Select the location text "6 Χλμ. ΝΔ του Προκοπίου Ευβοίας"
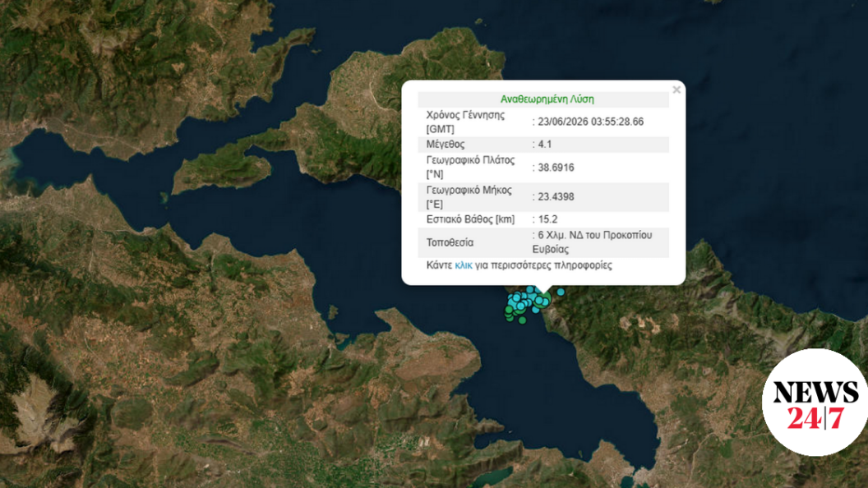This screenshot has width=868, height=488. [593, 242]
